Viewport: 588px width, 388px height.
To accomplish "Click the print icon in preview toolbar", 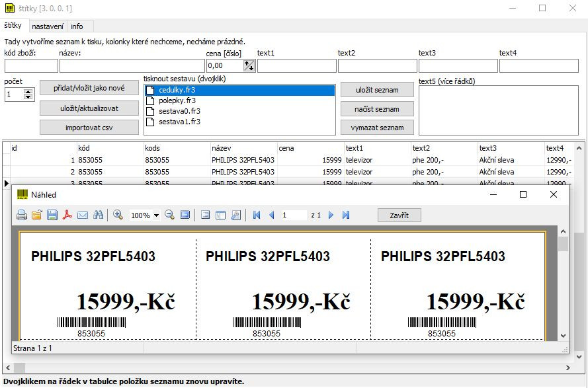I will pos(22,215).
